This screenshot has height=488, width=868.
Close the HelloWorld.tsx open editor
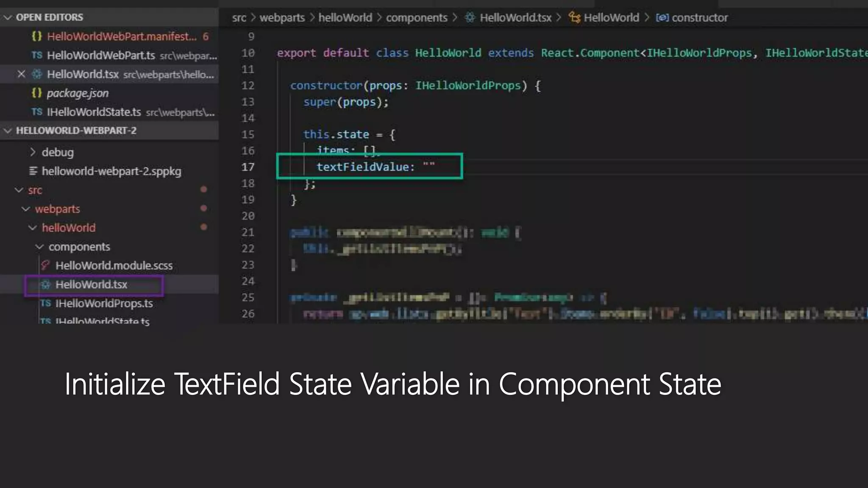pos(21,74)
